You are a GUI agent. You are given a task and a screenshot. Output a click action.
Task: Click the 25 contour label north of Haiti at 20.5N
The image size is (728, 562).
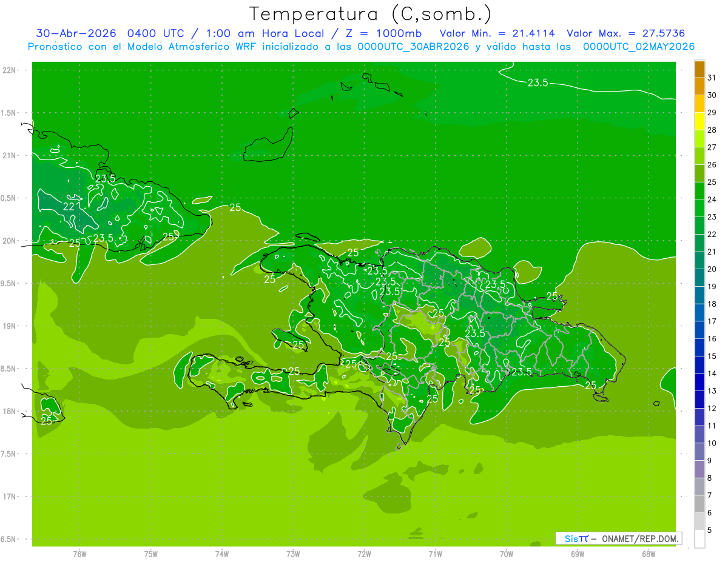click(235, 207)
